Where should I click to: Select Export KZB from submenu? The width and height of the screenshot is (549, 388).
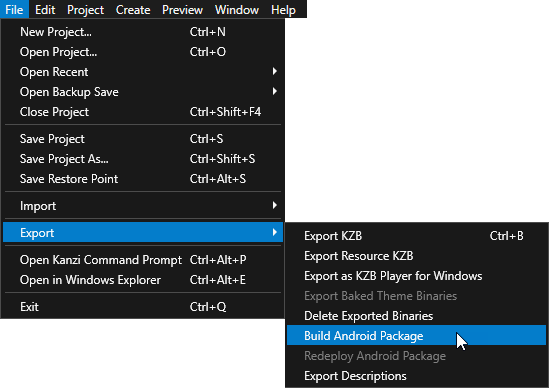click(416, 236)
